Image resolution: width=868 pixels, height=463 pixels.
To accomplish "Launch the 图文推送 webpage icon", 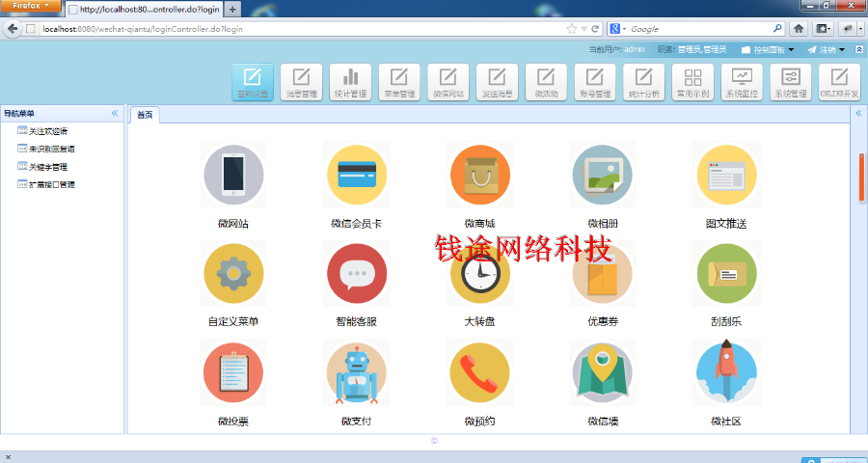I will [726, 175].
